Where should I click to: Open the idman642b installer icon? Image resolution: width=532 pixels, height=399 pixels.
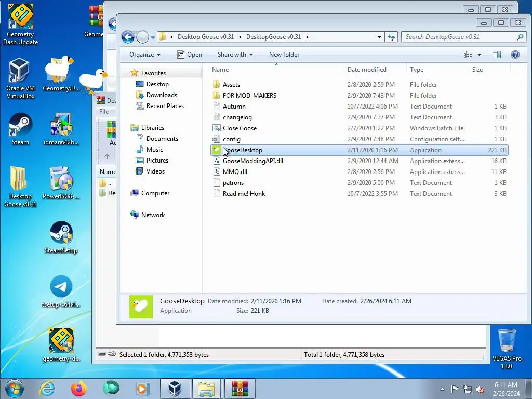tap(61, 129)
